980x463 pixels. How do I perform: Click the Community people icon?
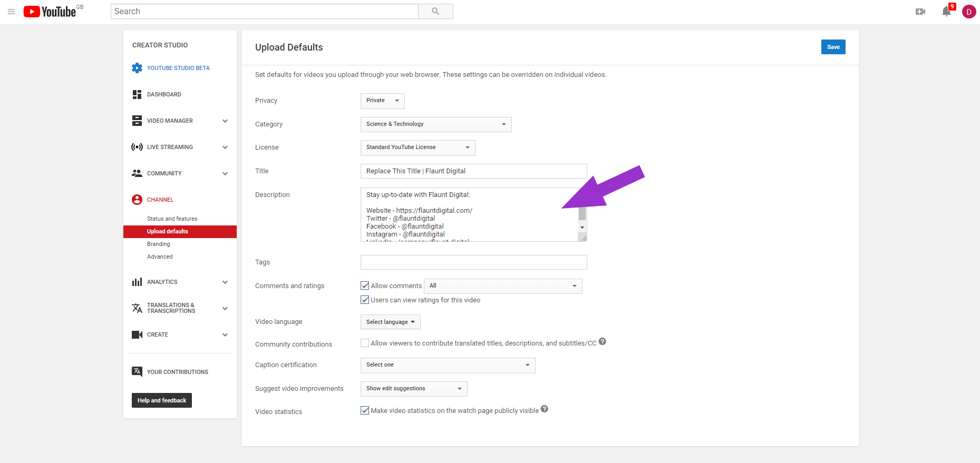pos(137,173)
